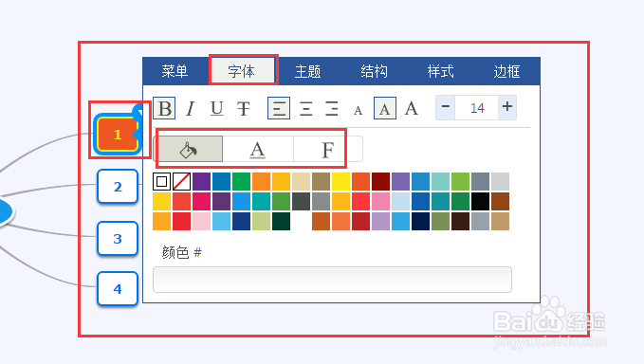Image resolution: width=644 pixels, height=364 pixels.
Task: Pick the white outlined square swatch
Action: coord(161,181)
